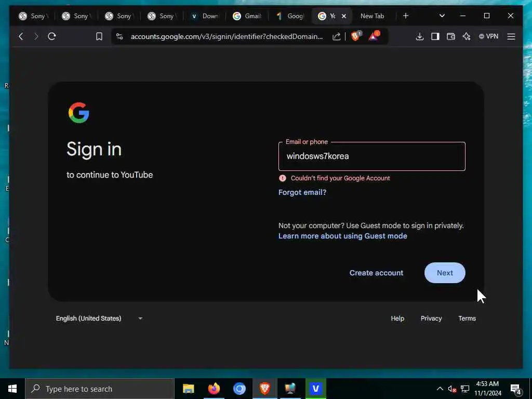Open Brave browser from taskbar
532x399 pixels.
[264, 389]
